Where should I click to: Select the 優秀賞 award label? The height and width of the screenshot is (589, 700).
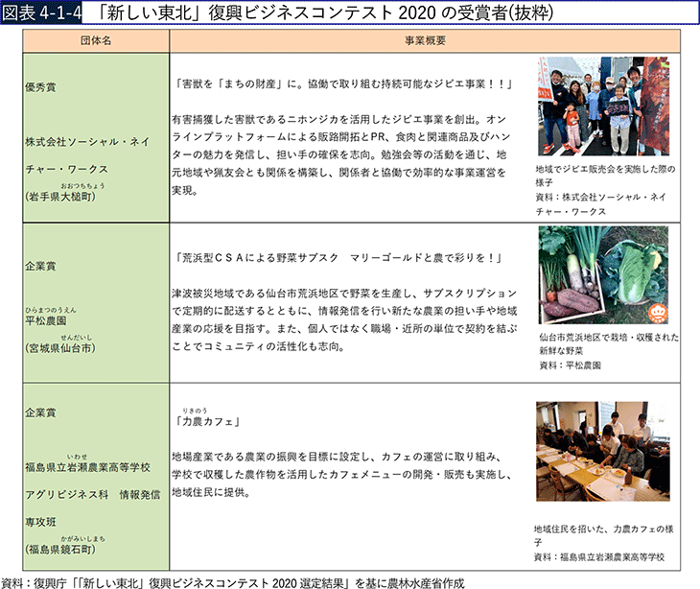coord(40,87)
